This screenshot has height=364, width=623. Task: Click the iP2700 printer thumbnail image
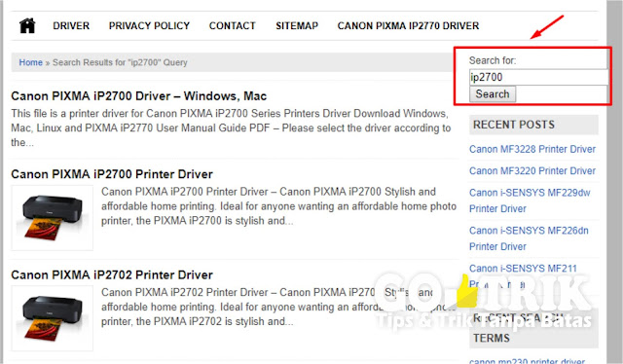pos(52,218)
